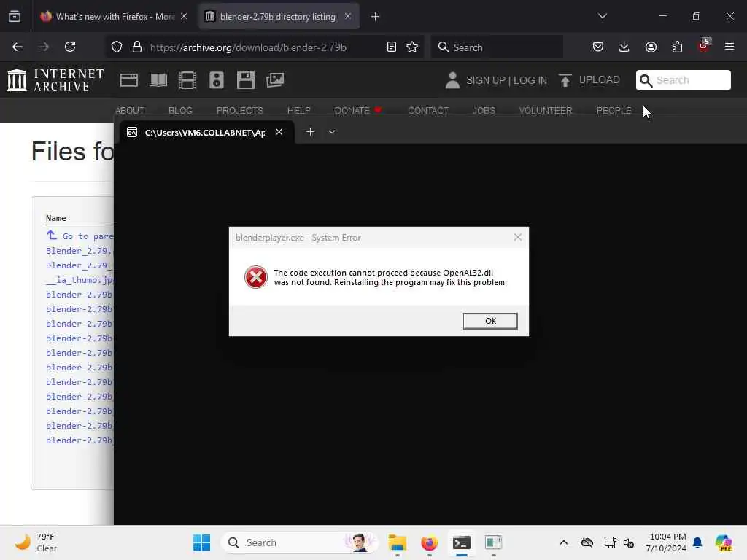Click the SIGN UP link
This screenshot has height=560, width=747.
click(485, 80)
